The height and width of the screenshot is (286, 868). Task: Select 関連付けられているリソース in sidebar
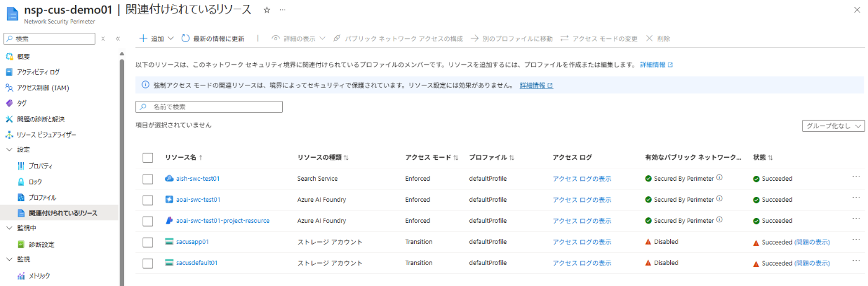[x=59, y=213]
